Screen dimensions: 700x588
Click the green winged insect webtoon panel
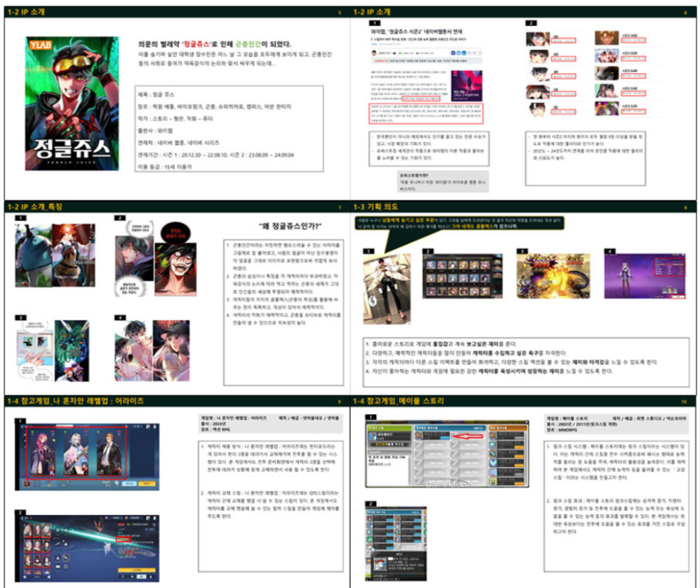click(72, 351)
